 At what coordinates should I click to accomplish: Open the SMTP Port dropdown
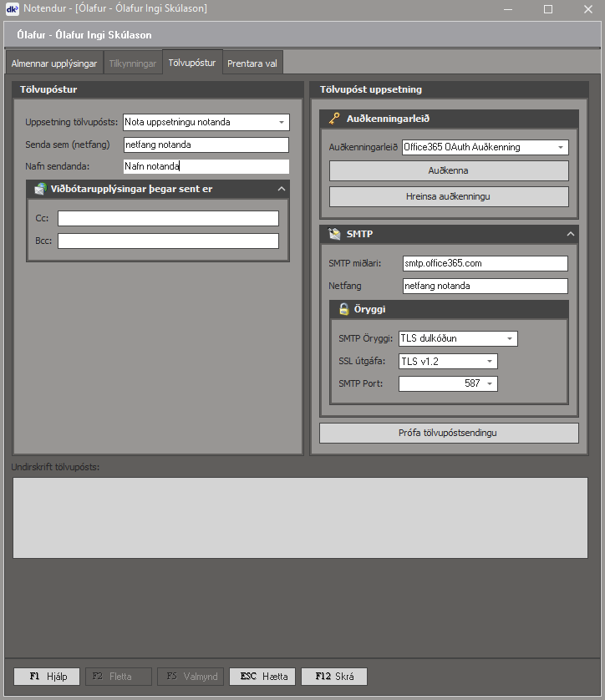(489, 384)
